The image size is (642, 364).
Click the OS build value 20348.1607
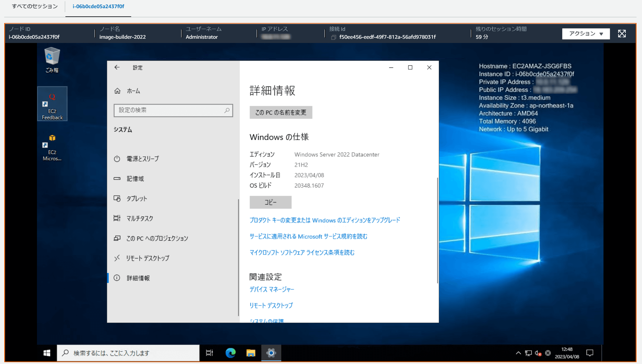pyautogui.click(x=309, y=186)
